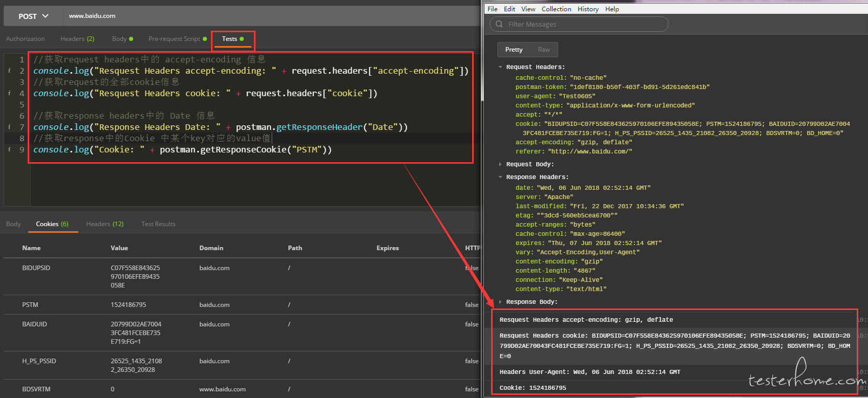Expand the Request Body section
Screen dimensions: 868x398
[x=500, y=164]
